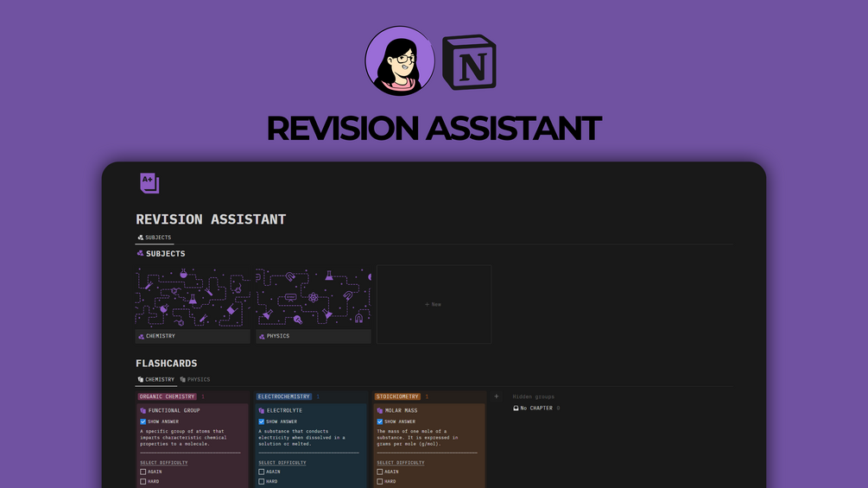Click the FLASHCARDS heading
The width and height of the screenshot is (868, 488).
167,364
